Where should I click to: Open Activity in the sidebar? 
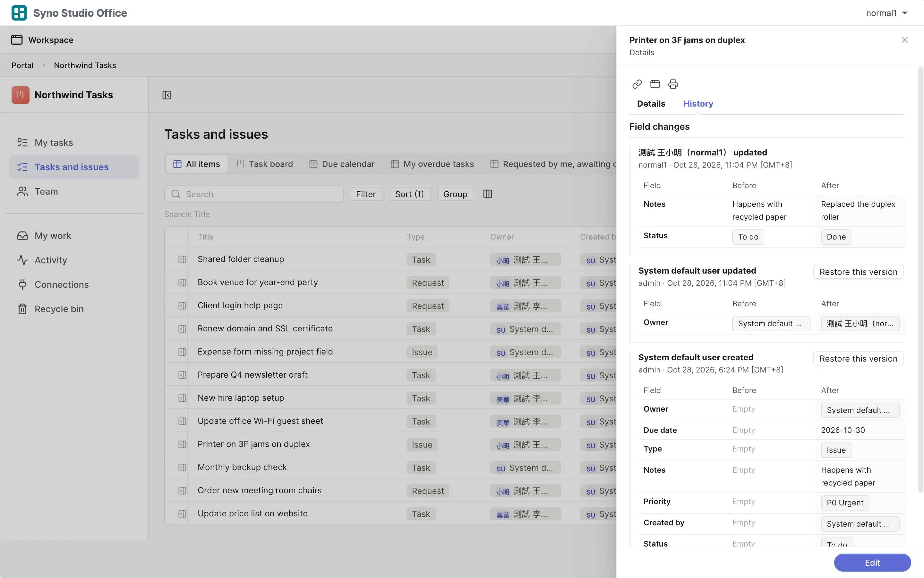(x=74, y=260)
